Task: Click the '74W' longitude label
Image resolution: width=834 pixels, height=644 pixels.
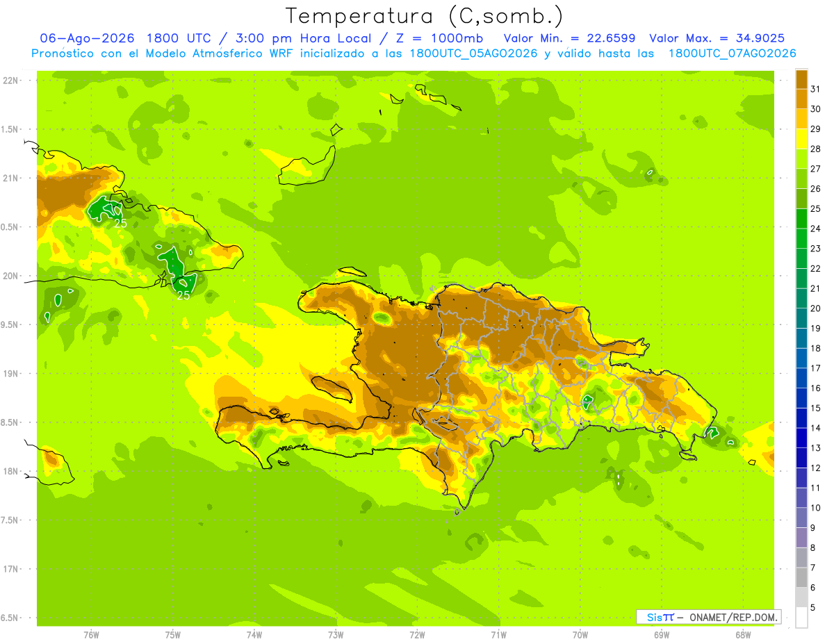Action: (x=254, y=635)
